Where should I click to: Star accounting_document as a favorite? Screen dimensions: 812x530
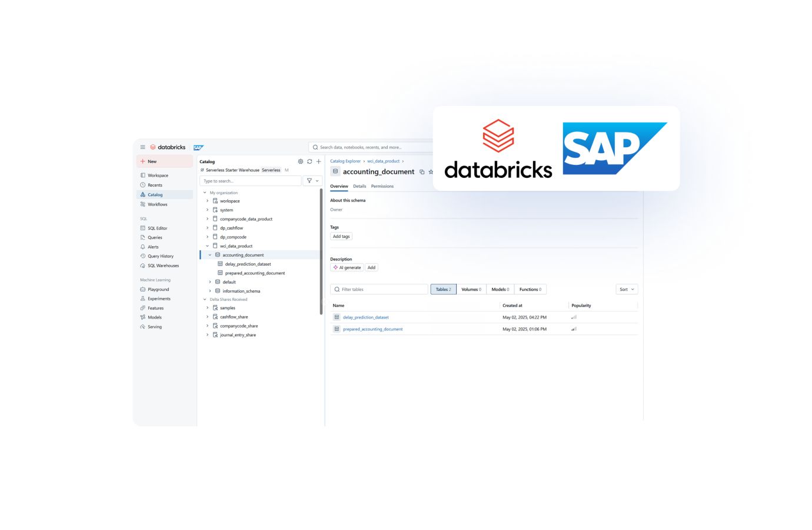pyautogui.click(x=431, y=172)
